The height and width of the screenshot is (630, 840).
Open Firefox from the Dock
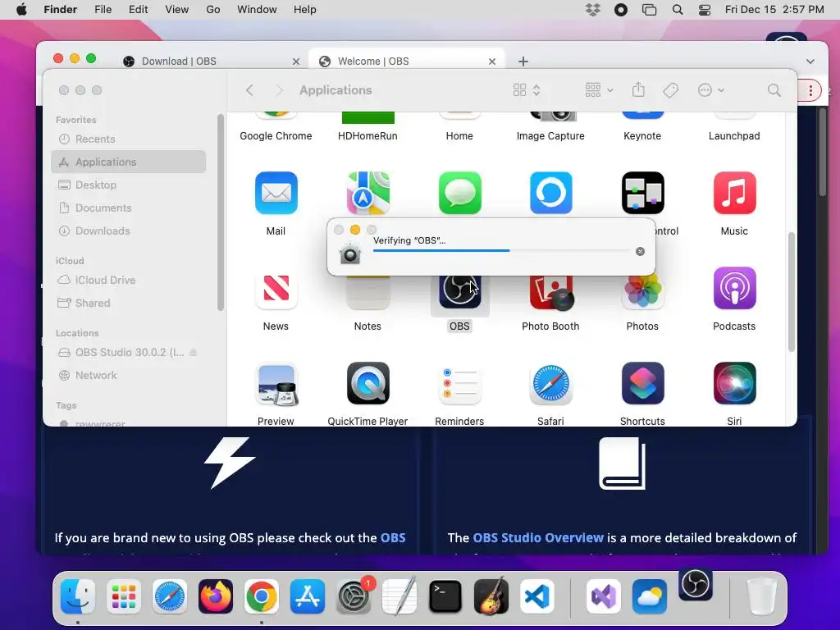coord(216,596)
